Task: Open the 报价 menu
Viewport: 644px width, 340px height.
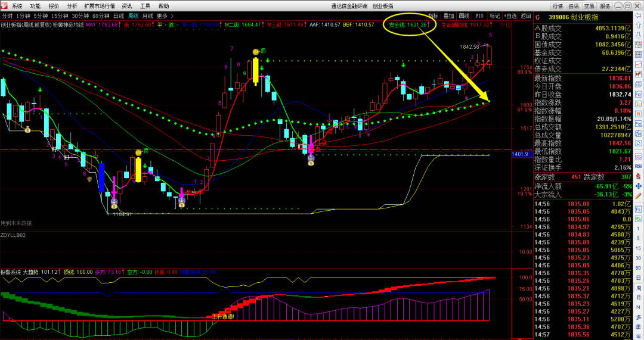Action: click(x=54, y=6)
